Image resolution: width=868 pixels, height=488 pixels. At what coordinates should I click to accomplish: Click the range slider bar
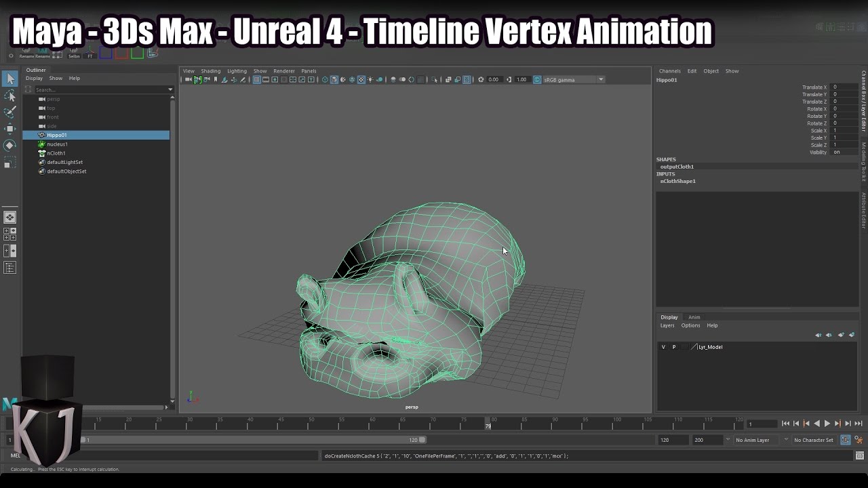pyautogui.click(x=252, y=440)
